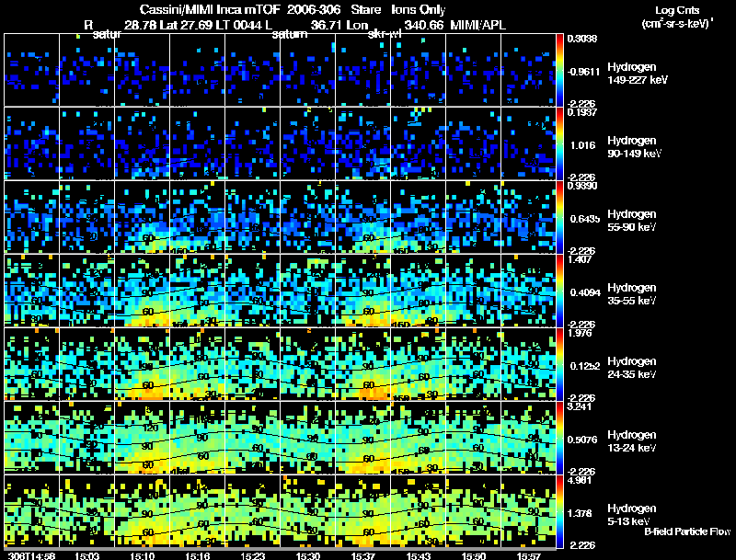Select the 'Stare' word in the title
Viewport: 736px width, 560px height.
pos(365,9)
